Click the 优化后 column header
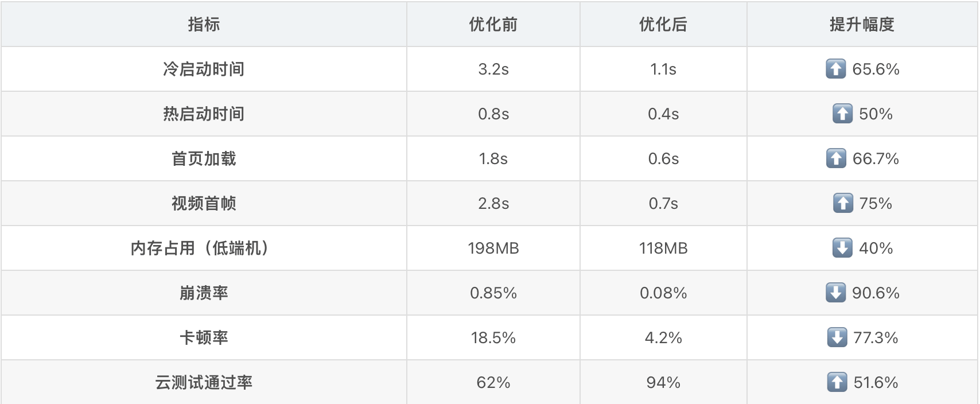Viewport: 980px width, 404px height. pos(663,24)
